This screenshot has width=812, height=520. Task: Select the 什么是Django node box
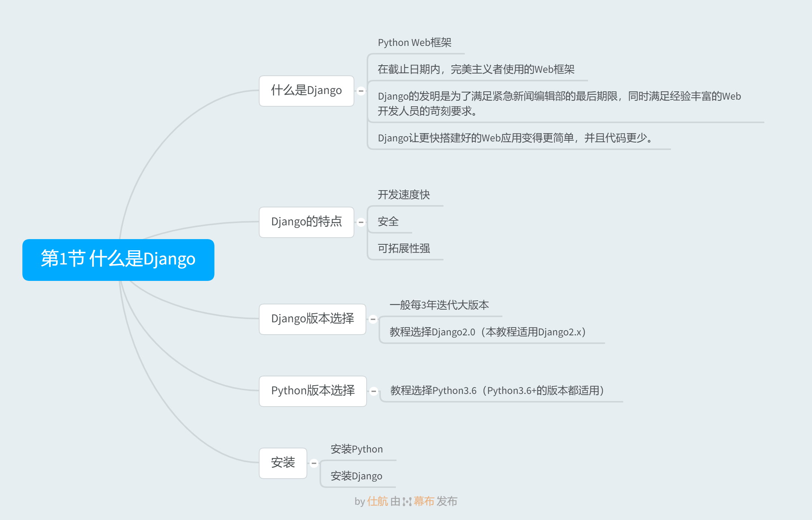[x=307, y=91]
